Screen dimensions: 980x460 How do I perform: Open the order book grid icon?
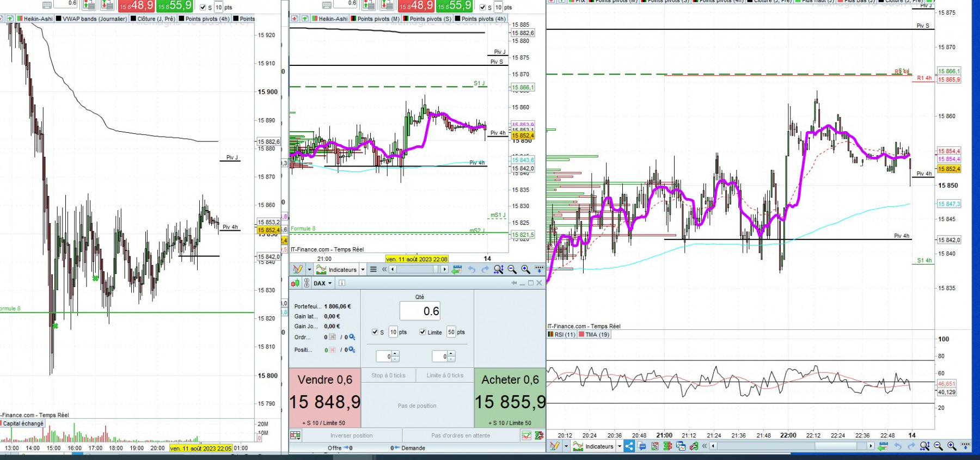295,436
